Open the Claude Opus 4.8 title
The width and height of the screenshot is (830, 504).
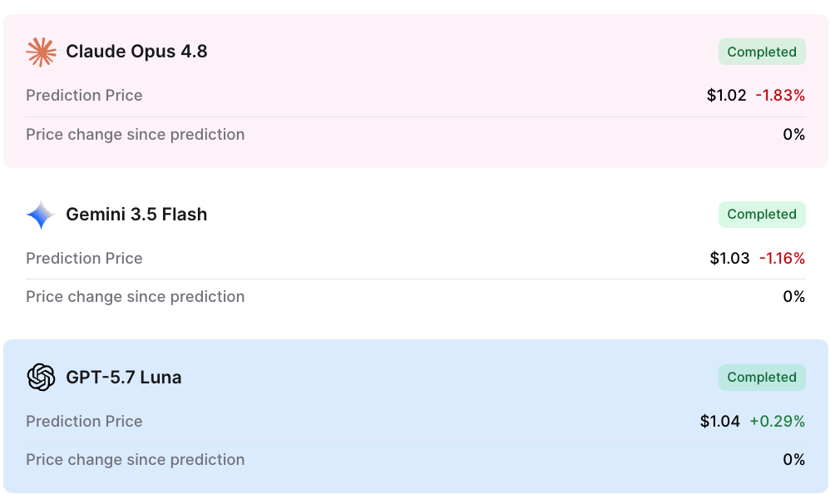point(136,52)
